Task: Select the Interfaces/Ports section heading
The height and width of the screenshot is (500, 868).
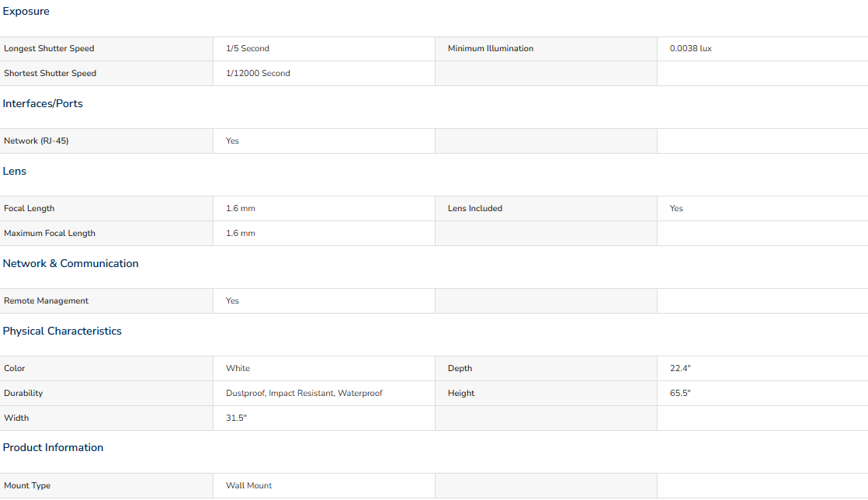Action: (x=43, y=103)
